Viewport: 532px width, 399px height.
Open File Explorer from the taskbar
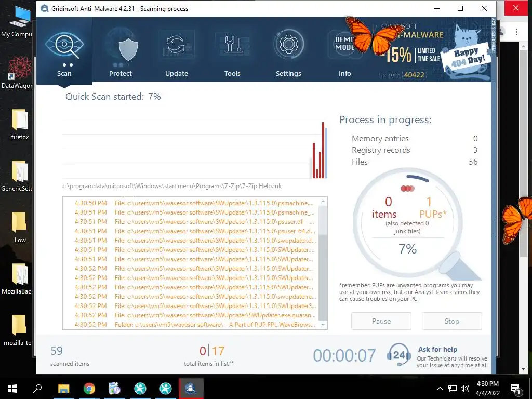(63, 388)
